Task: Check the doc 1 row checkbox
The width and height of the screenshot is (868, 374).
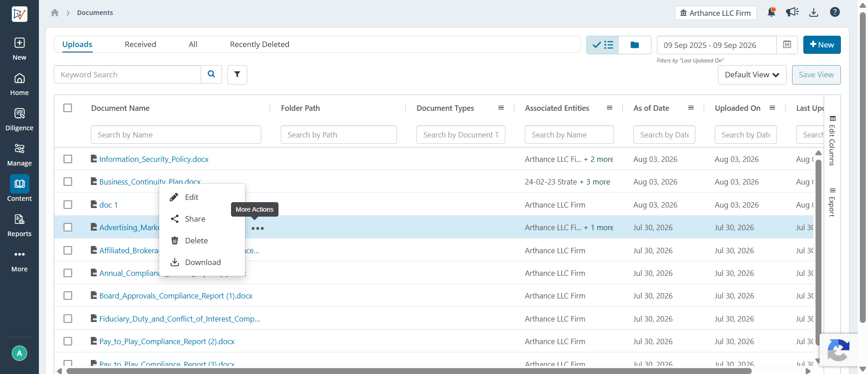Action: coord(68,204)
